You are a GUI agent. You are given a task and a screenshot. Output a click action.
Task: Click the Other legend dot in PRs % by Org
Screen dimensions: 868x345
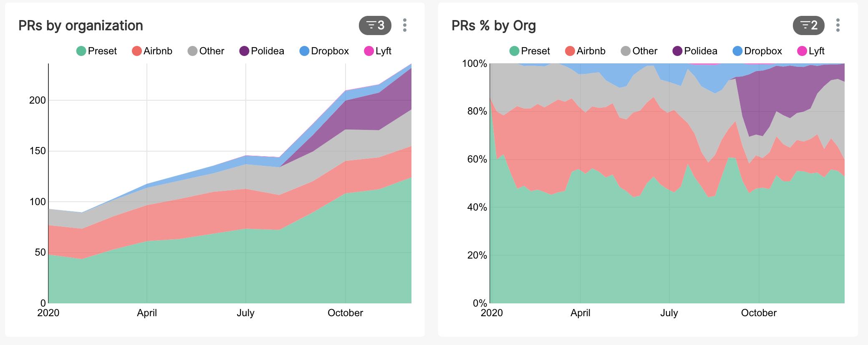click(626, 51)
